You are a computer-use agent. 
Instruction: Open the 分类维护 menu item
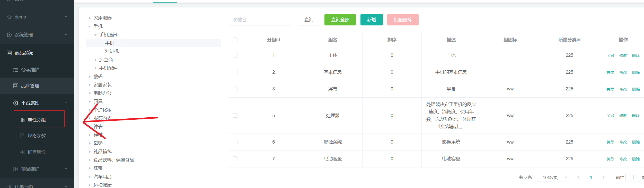tap(37, 70)
